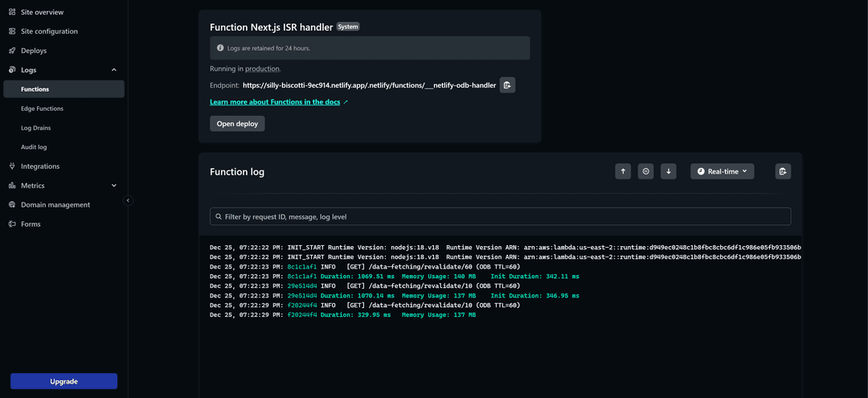
Task: Click the Duration: 329.95 ms log entry
Action: click(x=342, y=314)
